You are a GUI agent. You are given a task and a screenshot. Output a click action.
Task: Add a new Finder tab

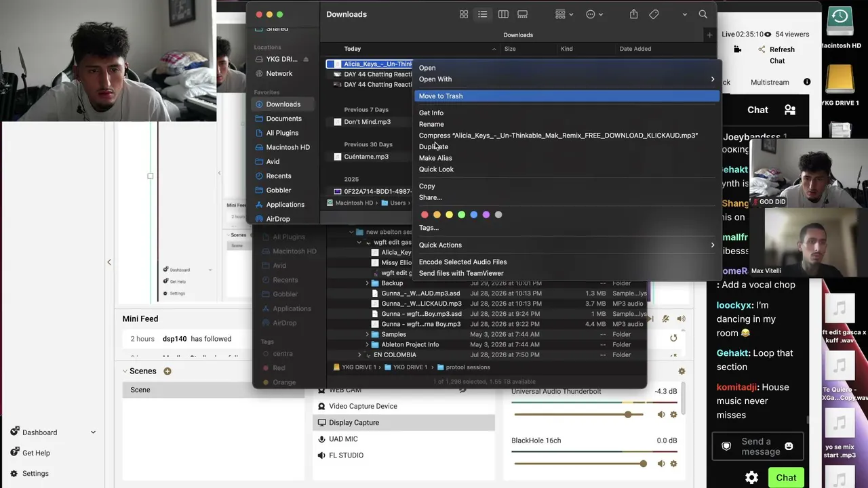tap(709, 35)
